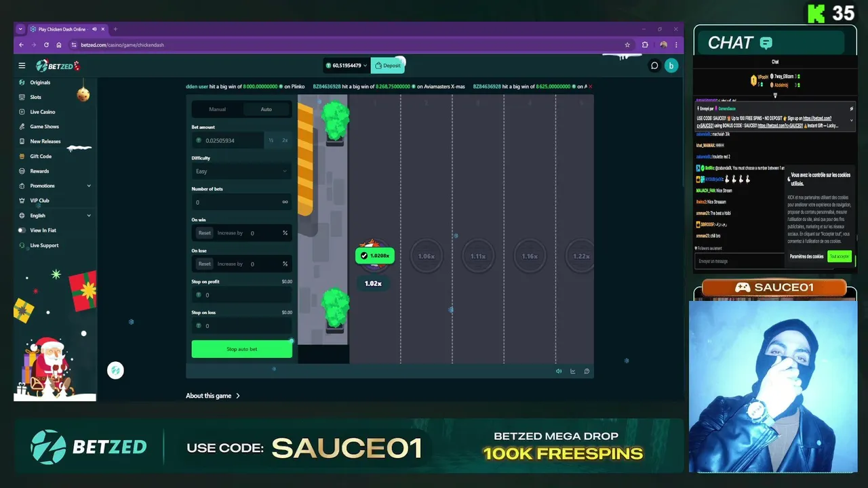Screen dimensions: 868x488
Task: Collapse the pinned chat message
Action: [851, 121]
